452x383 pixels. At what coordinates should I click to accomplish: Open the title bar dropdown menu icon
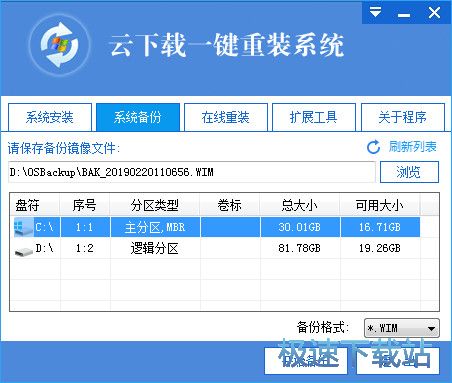click(x=375, y=13)
